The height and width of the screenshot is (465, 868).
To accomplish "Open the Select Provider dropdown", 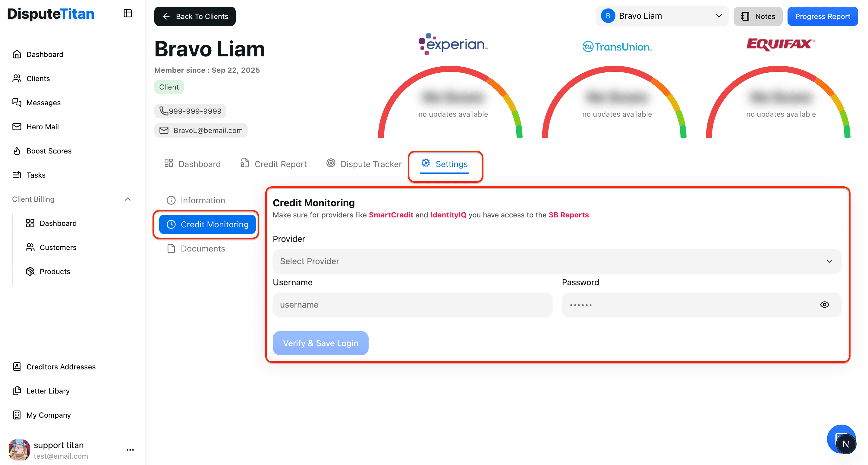I will (x=557, y=261).
